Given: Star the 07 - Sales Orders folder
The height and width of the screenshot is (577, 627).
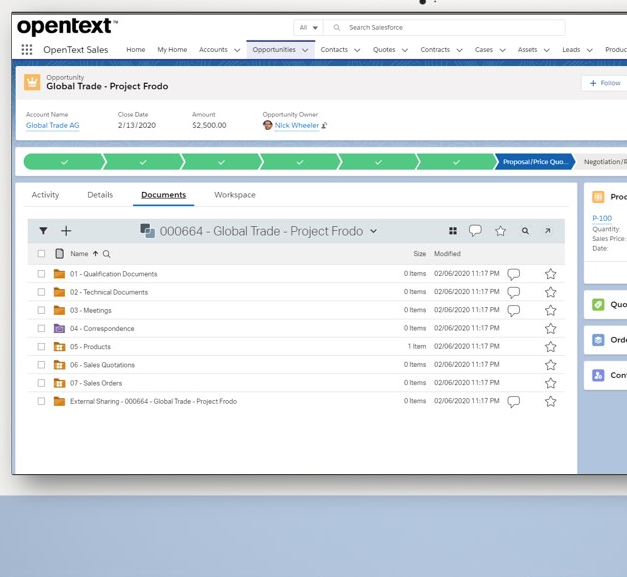Looking at the screenshot, I should [x=551, y=383].
